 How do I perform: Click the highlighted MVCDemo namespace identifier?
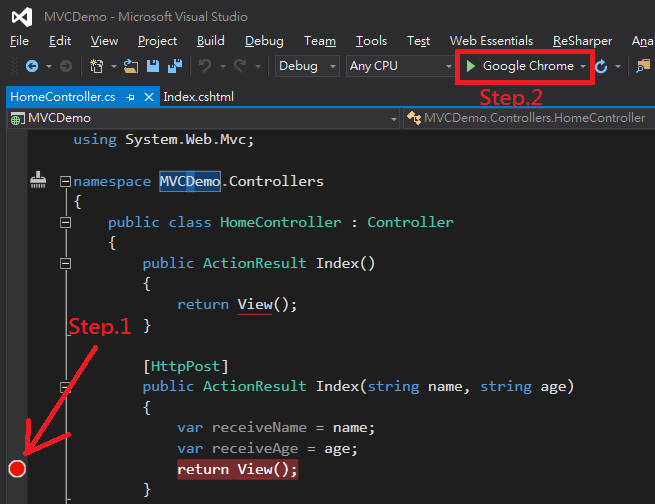(190, 181)
